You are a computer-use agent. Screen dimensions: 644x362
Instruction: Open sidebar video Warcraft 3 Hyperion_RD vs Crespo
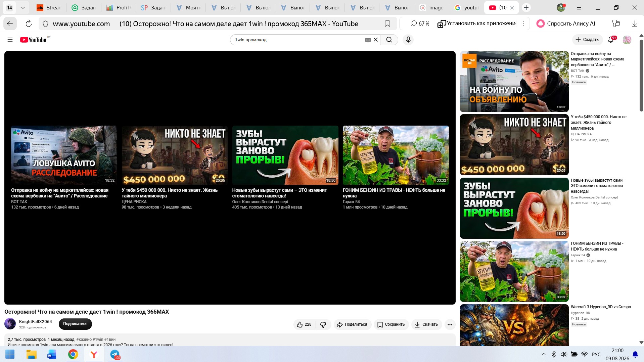tap(601, 307)
